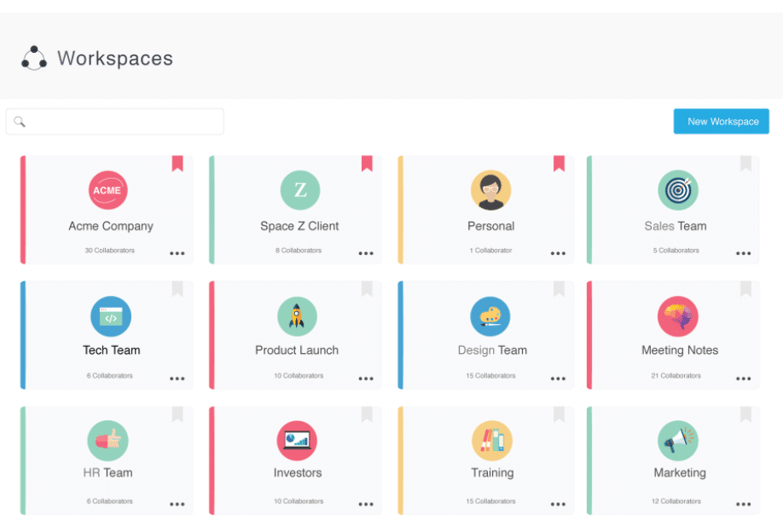Open Training workspace more options menu
This screenshot has height=532, width=783.
coord(558,504)
